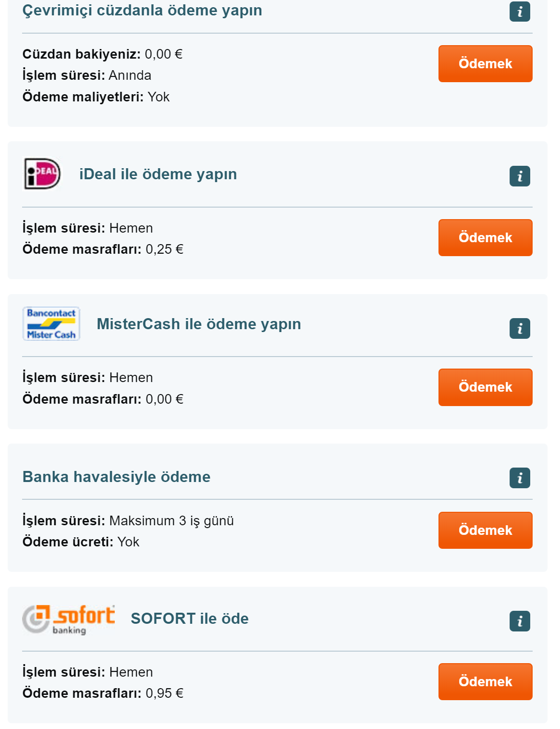Open info icon for online wallet payment
Screen dimensions: 560x729
520,12
